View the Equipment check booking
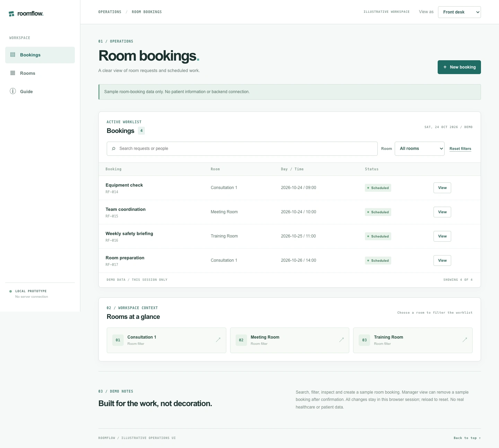 [x=442, y=188]
